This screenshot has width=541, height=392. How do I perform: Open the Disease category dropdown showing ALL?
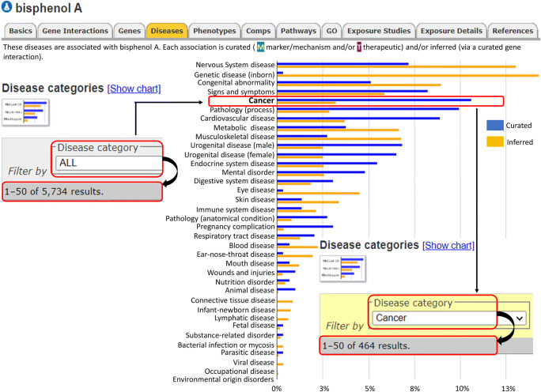108,163
